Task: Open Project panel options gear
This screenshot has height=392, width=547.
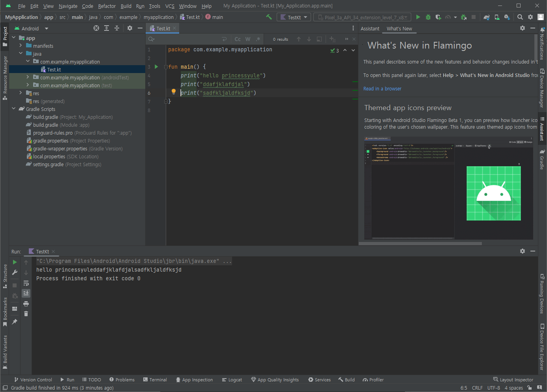Action: click(130, 28)
